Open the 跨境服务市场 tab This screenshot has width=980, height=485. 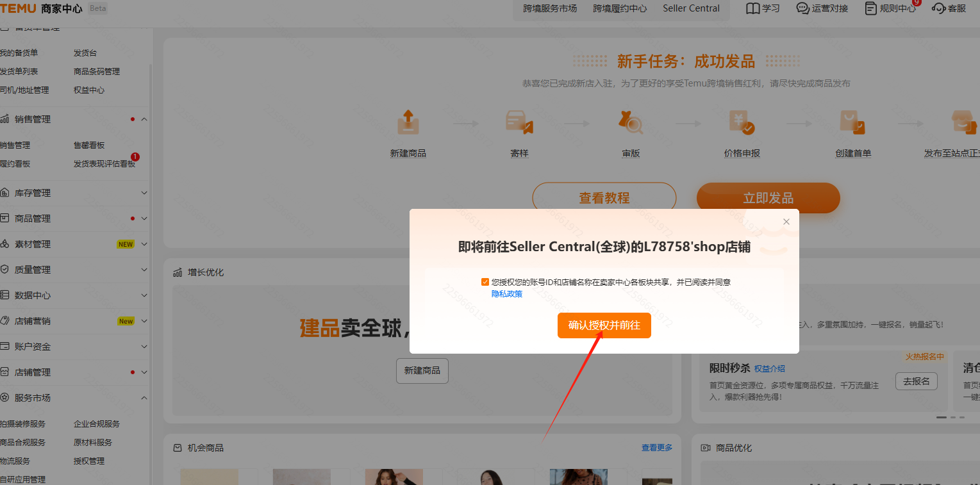[550, 8]
